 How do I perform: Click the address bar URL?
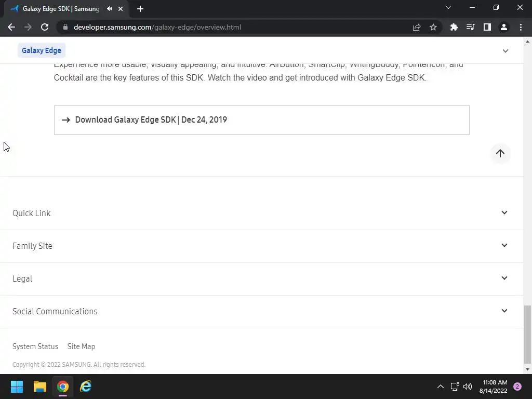157,27
